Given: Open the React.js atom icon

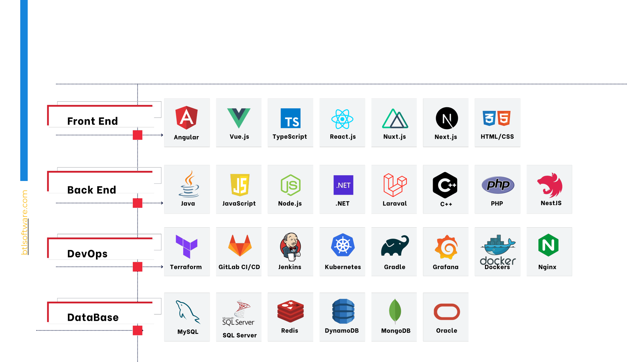Looking at the screenshot, I should coord(342,119).
